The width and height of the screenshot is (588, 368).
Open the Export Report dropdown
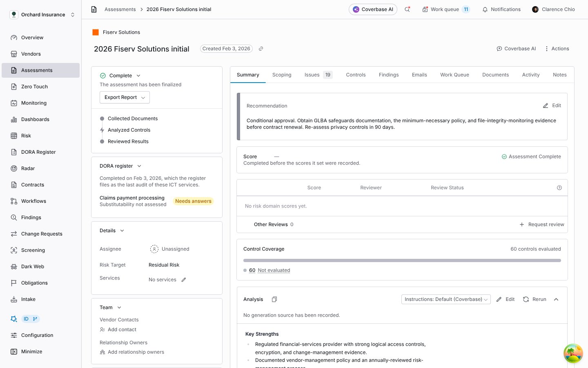tap(125, 97)
